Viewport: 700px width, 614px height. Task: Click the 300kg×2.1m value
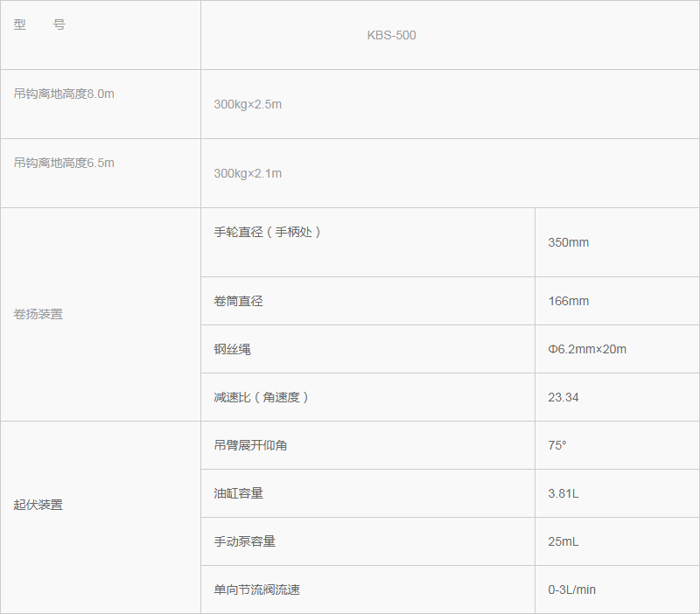(248, 173)
